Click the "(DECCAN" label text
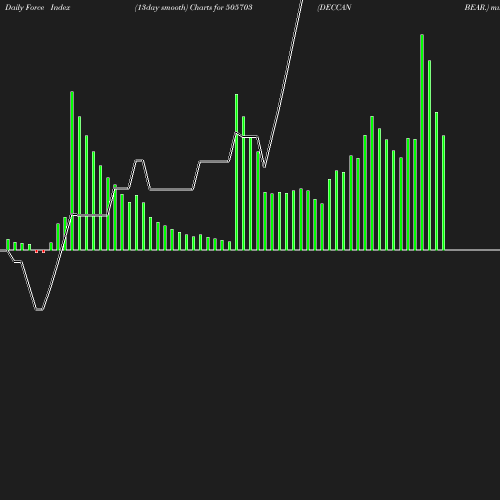The width and height of the screenshot is (500, 500). click(x=334, y=8)
